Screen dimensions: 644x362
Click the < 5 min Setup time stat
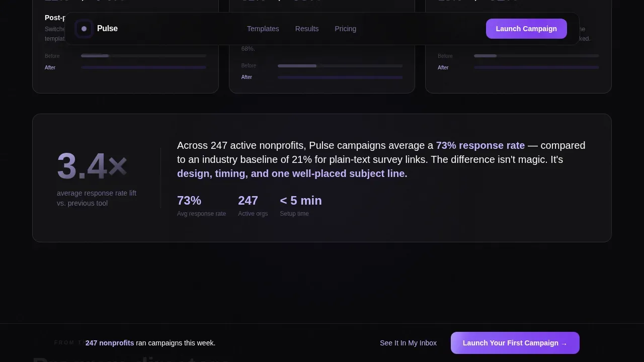[x=301, y=206]
